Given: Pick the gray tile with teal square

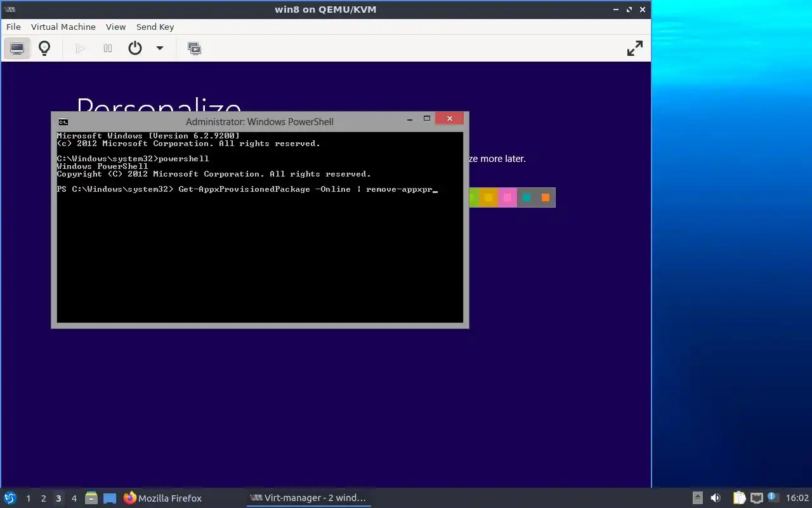Looking at the screenshot, I should pos(527,197).
